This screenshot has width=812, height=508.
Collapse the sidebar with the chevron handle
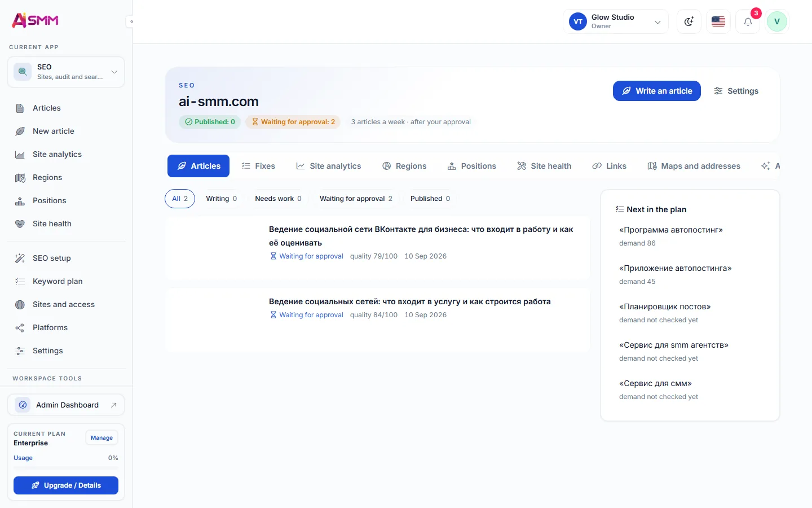point(131,22)
